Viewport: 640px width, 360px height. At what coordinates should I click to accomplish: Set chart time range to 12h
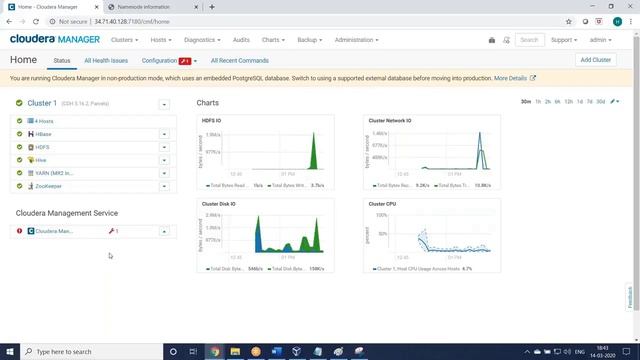[x=569, y=101]
